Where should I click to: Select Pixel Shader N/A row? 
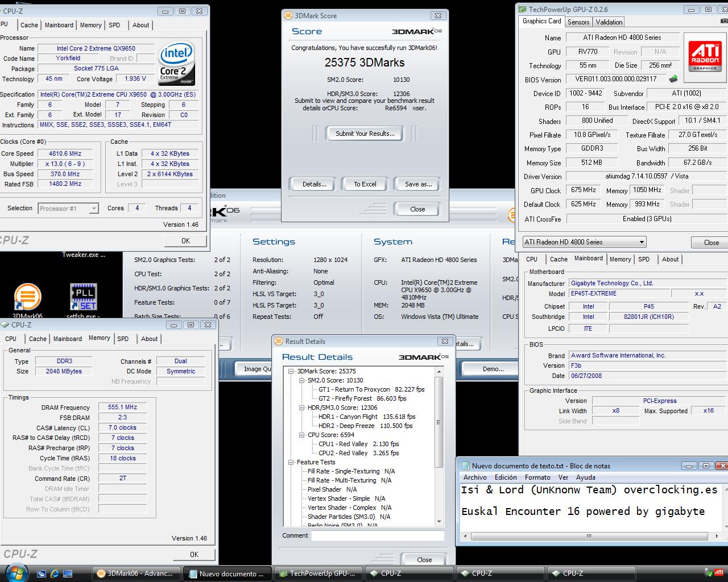[332, 489]
